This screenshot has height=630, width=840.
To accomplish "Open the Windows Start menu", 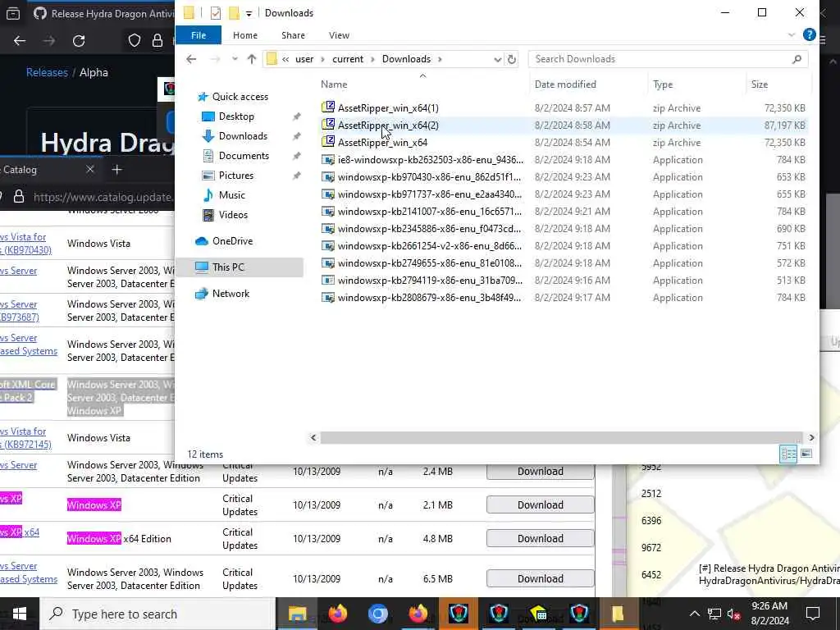I will pos(20,614).
